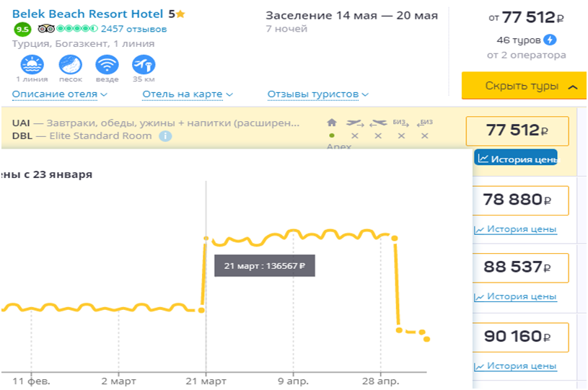Click the TripAdvisor owl logo icon
Screen dimensions: 588x390
point(46,29)
